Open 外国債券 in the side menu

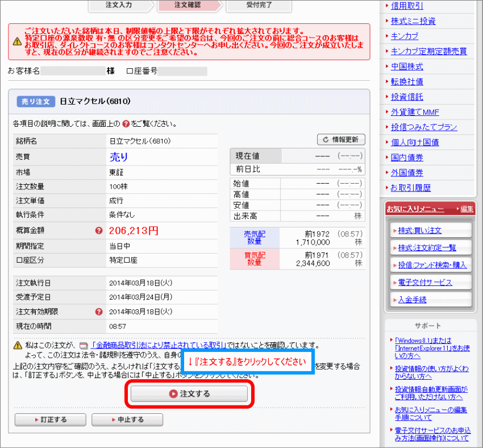coord(407,172)
